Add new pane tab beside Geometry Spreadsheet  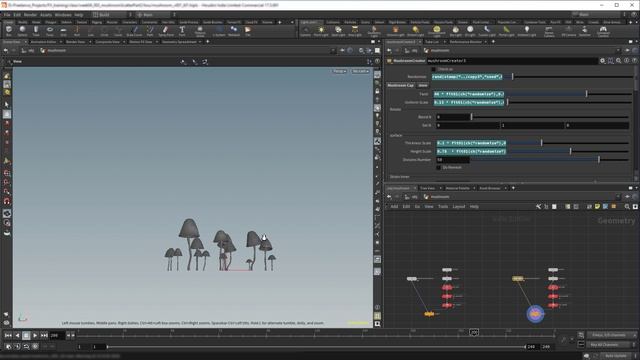tap(207, 42)
